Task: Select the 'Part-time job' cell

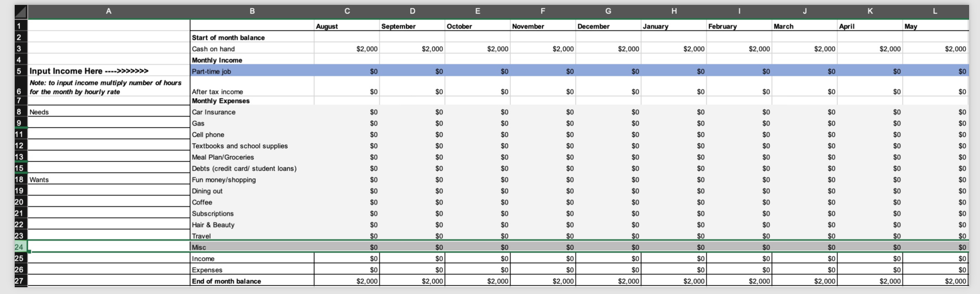Action: pos(252,71)
